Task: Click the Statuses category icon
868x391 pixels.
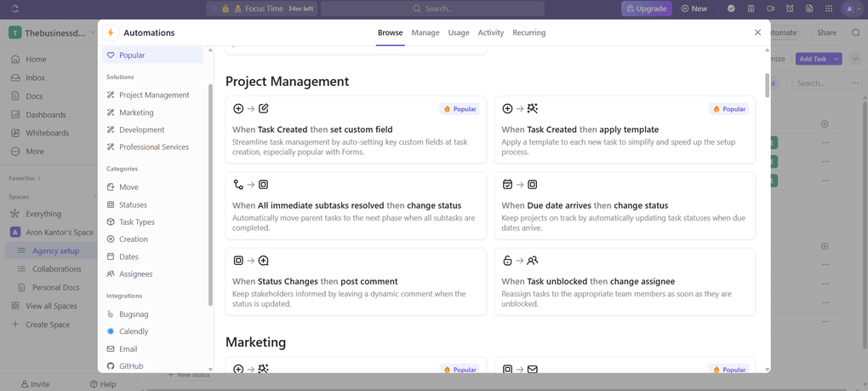Action: click(x=110, y=204)
